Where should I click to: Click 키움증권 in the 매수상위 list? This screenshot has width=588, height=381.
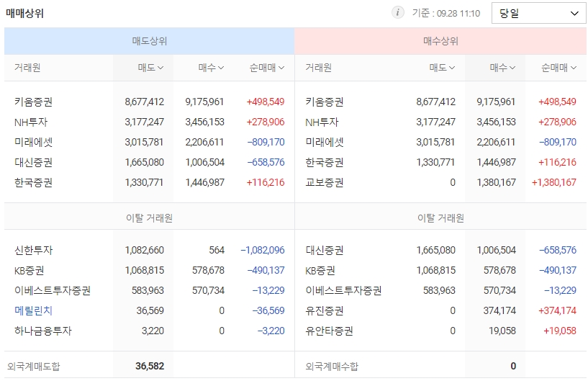pos(325,102)
